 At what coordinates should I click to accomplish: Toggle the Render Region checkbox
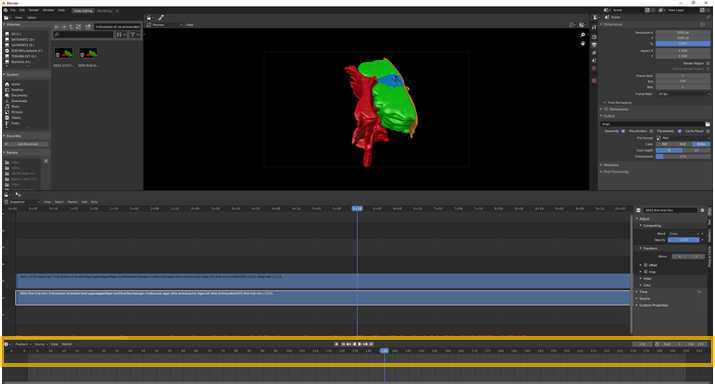[x=708, y=63]
